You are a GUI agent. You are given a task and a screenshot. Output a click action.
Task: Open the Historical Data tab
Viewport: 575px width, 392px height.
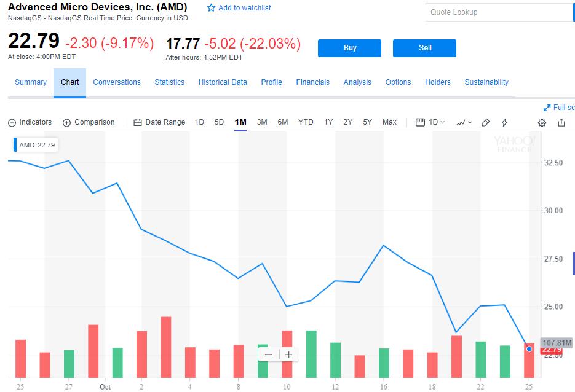tap(223, 82)
